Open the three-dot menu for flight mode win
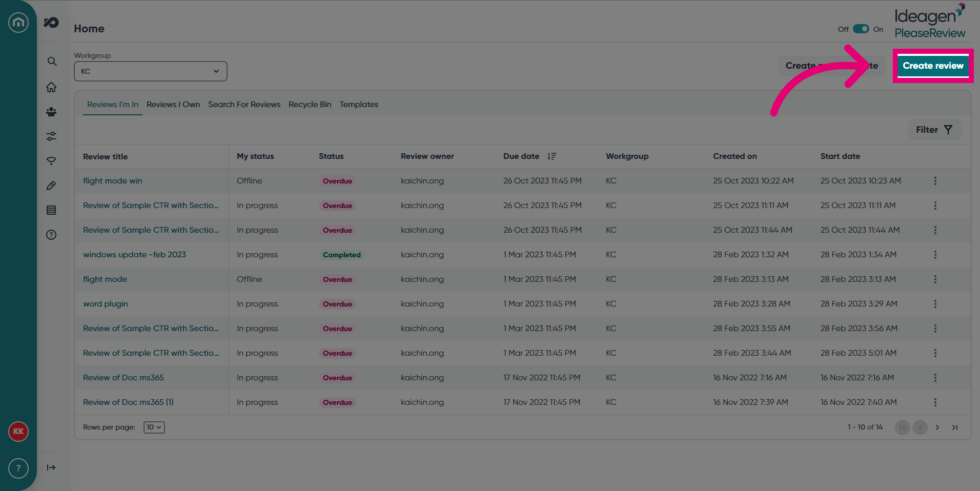This screenshot has width=980, height=491. tap(935, 181)
